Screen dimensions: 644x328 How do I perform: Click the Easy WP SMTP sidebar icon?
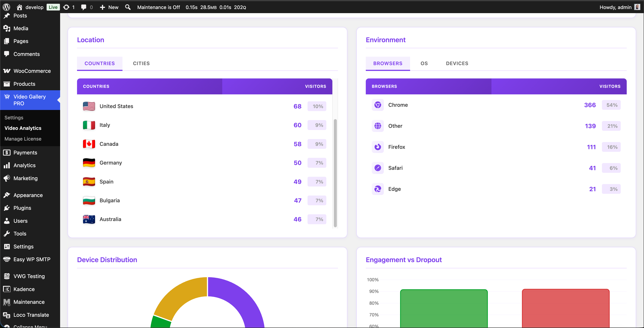point(7,259)
